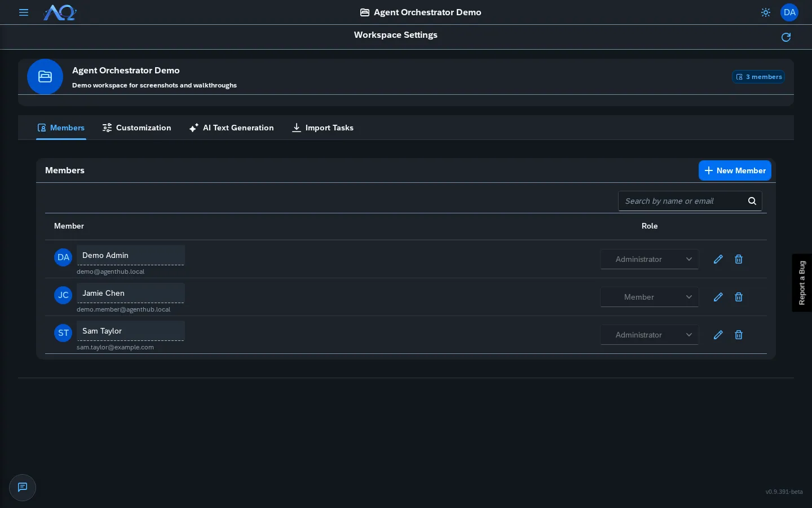
Task: Expand Sam Taylor's Administrator role dropdown
Action: coord(650,335)
